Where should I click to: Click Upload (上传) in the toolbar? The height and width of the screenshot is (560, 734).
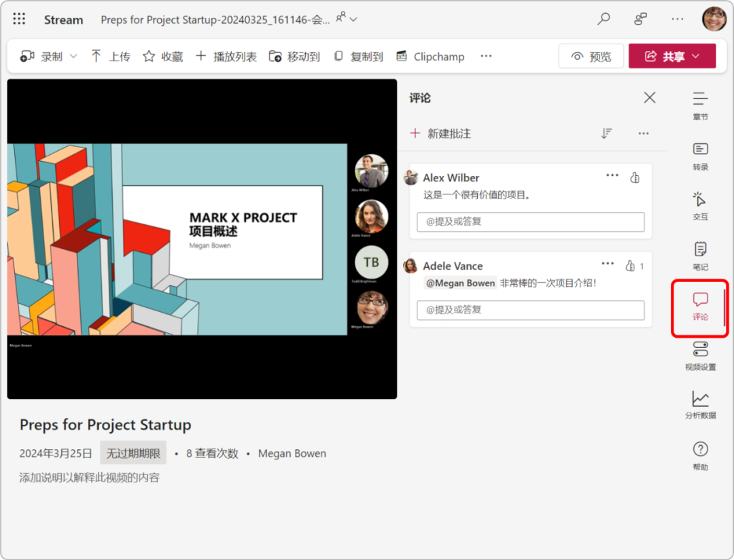pos(110,56)
